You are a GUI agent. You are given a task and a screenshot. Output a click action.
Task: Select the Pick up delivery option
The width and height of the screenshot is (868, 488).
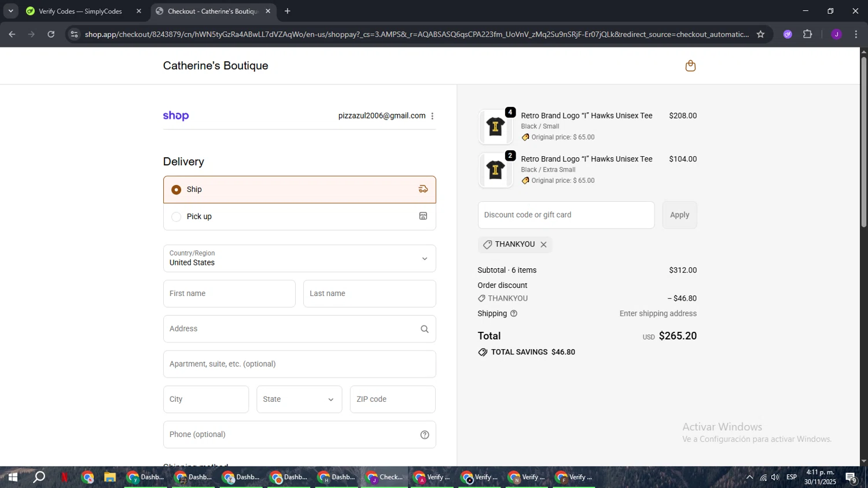coord(299,217)
